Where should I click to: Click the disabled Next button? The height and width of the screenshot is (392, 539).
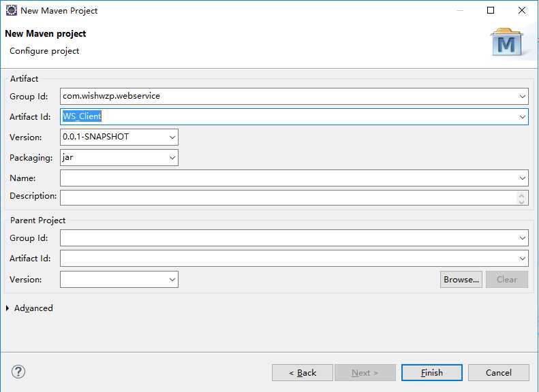[365, 372]
